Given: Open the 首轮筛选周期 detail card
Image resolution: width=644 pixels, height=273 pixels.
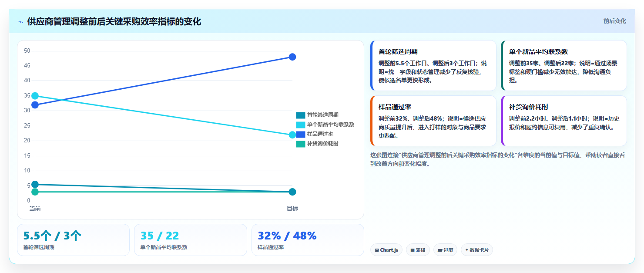Looking at the screenshot, I should pos(433,66).
